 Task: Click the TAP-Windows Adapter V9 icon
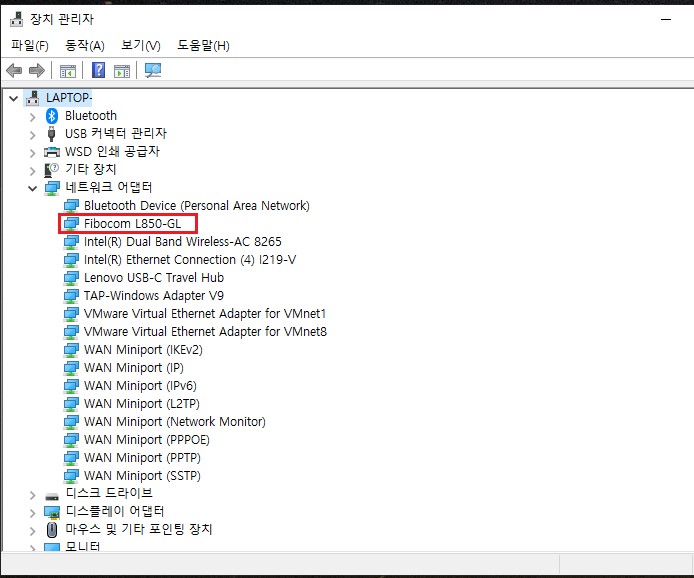71,296
